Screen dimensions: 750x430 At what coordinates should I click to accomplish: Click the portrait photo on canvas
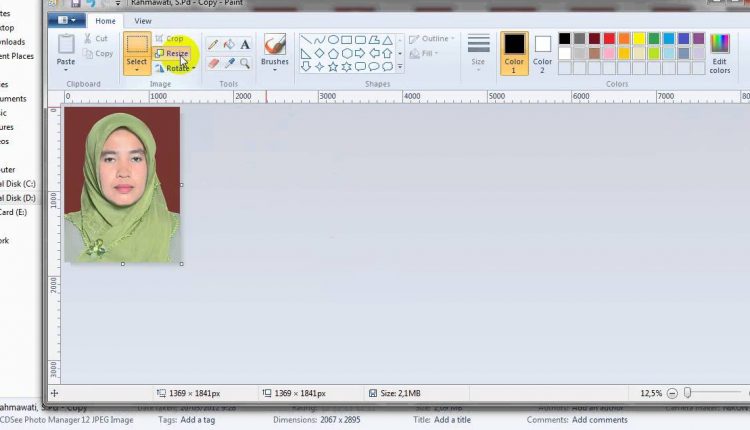click(122, 185)
